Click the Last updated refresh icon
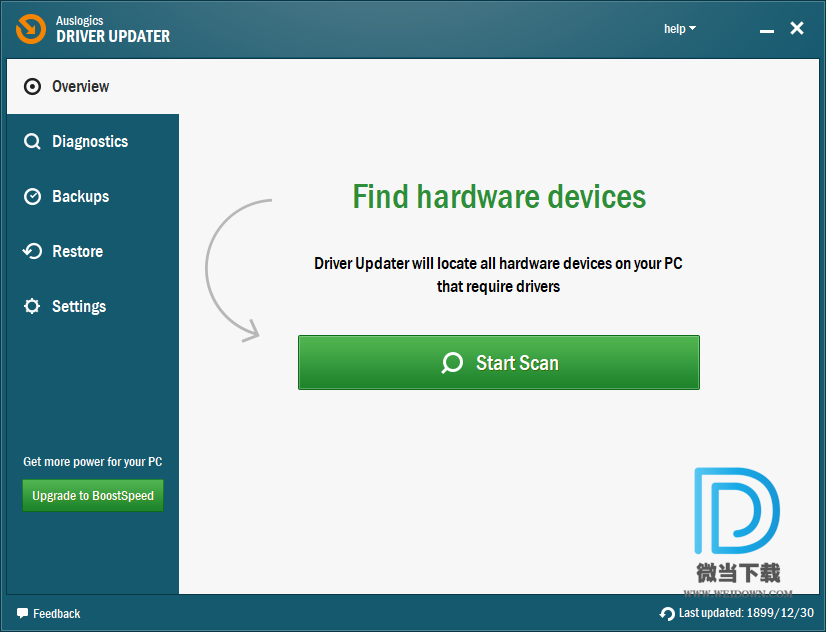 tap(667, 614)
